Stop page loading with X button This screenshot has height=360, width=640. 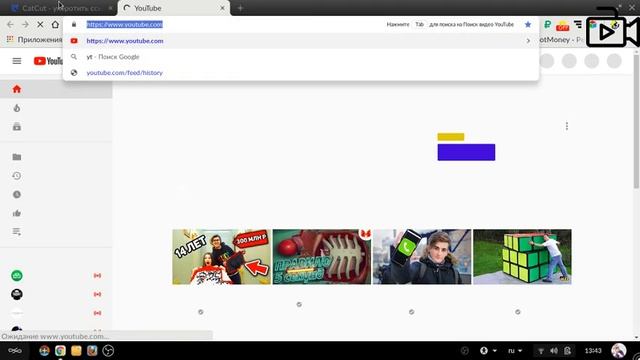pyautogui.click(x=40, y=24)
